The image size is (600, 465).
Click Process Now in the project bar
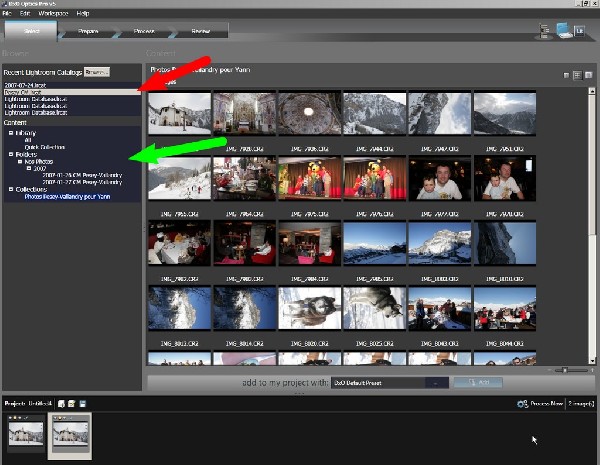tap(546, 403)
